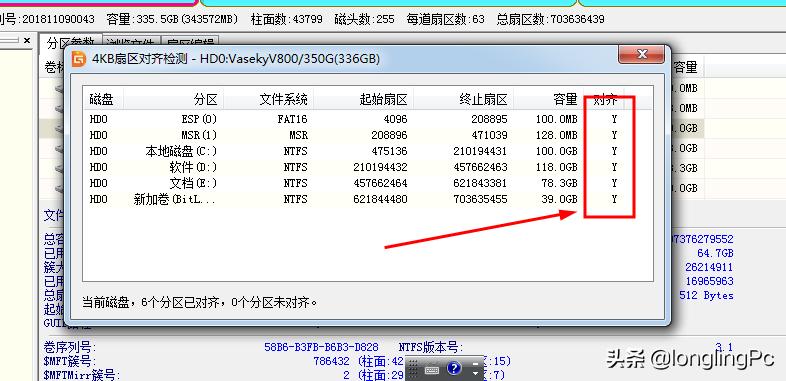Click the dotted grip handle of the language bar
Screen dimensions: 786x381
414,369
